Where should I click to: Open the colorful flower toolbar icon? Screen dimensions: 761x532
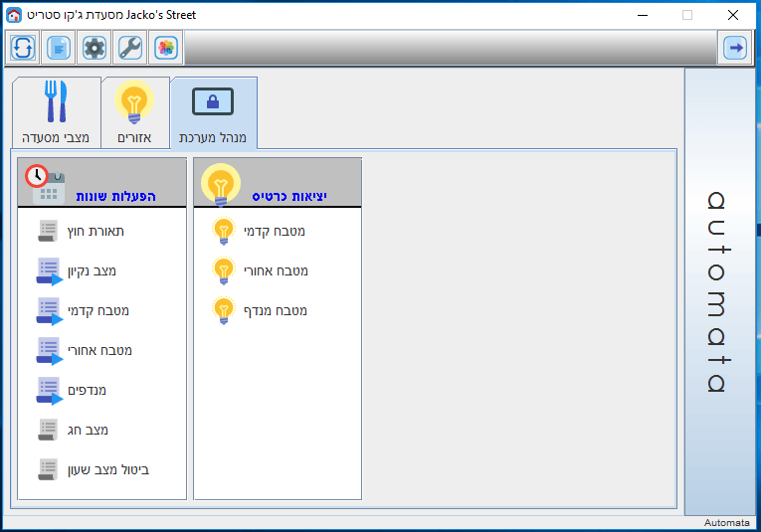(165, 47)
